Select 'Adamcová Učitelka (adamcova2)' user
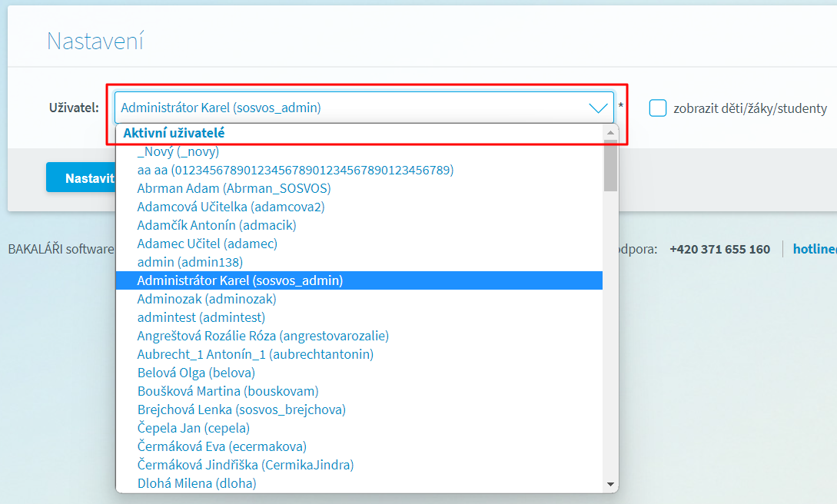 coord(231,207)
